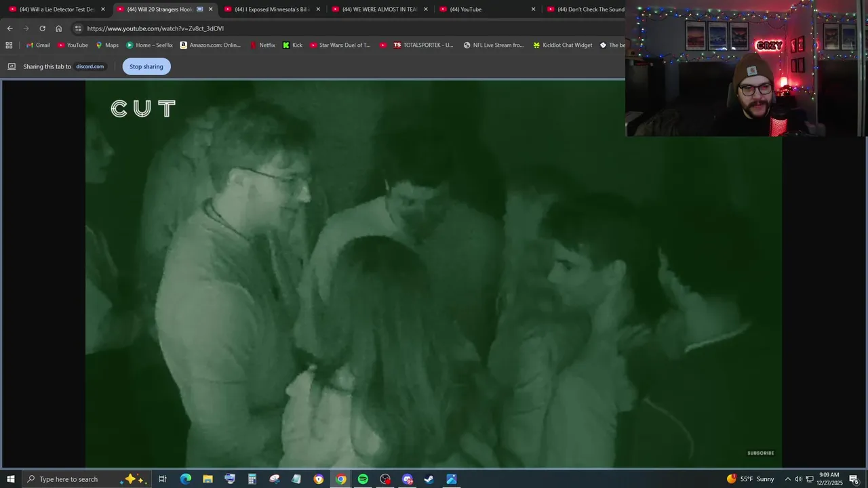Open the Maps bookmark
This screenshot has height=488, width=868.
[107, 45]
